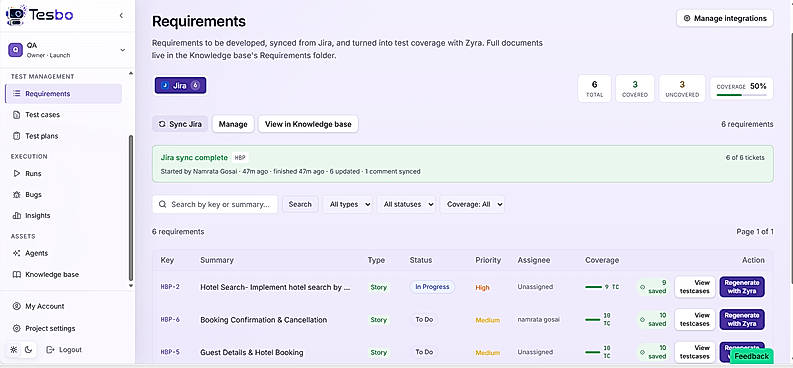The width and height of the screenshot is (793, 368).
Task: Click the Search button
Action: [300, 204]
